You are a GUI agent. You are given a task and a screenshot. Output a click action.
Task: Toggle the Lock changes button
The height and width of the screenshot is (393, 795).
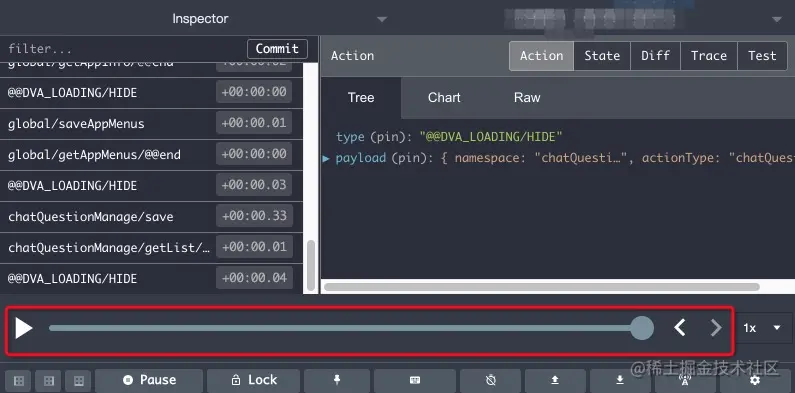254,380
